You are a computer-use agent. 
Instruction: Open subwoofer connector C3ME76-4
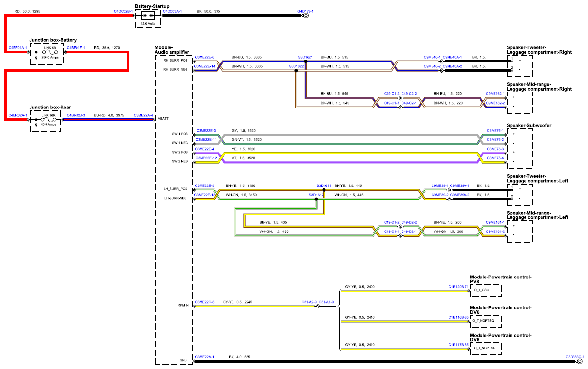coord(495,158)
